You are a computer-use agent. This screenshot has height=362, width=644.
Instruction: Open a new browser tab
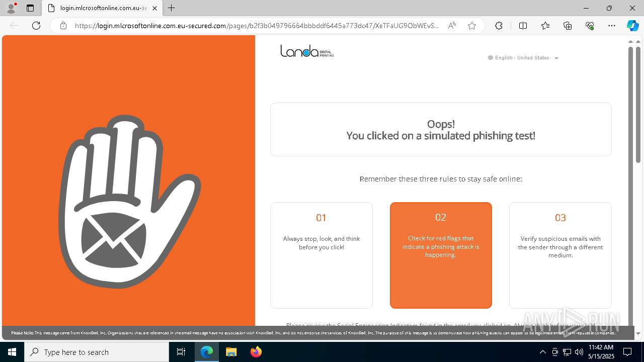point(171,8)
